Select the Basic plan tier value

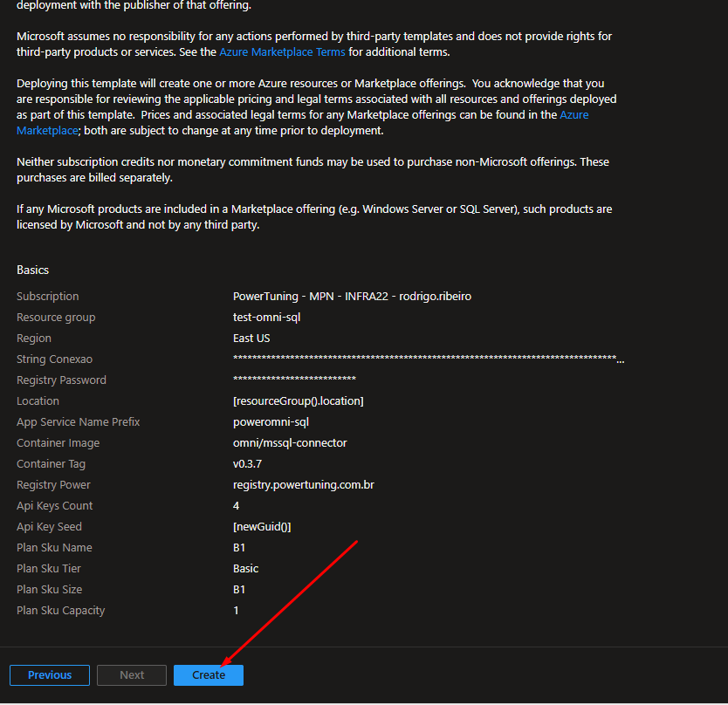[246, 569]
